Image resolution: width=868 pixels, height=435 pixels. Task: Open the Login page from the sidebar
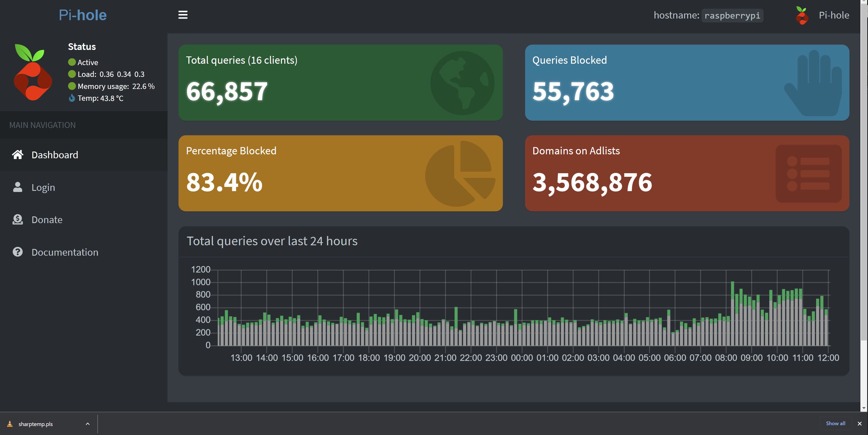84,187
